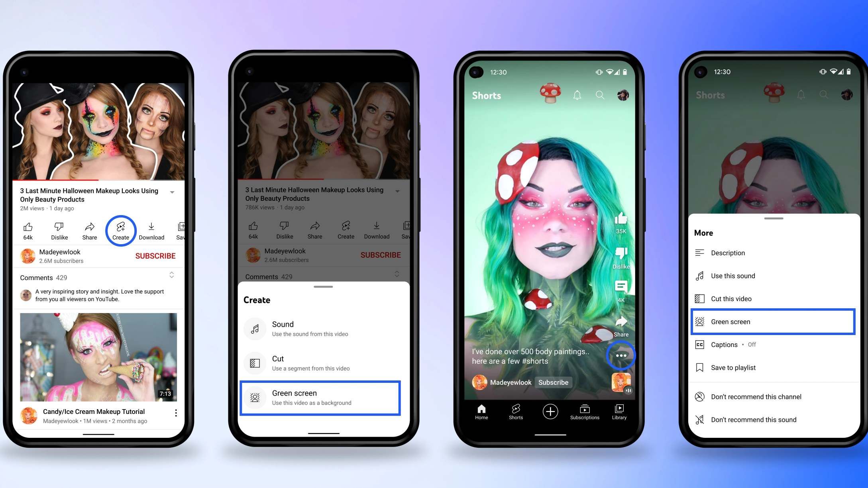Expand the video description dropdown arrow

pyautogui.click(x=172, y=192)
